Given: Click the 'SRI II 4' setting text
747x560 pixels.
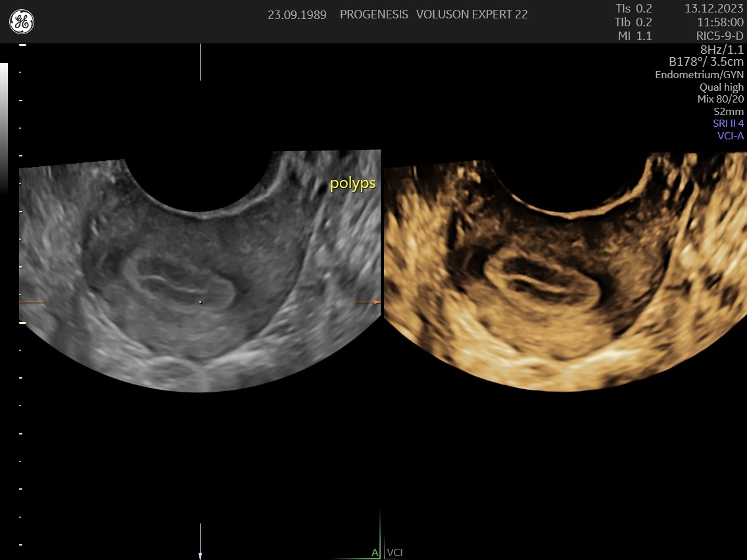Looking at the screenshot, I should click(x=728, y=124).
